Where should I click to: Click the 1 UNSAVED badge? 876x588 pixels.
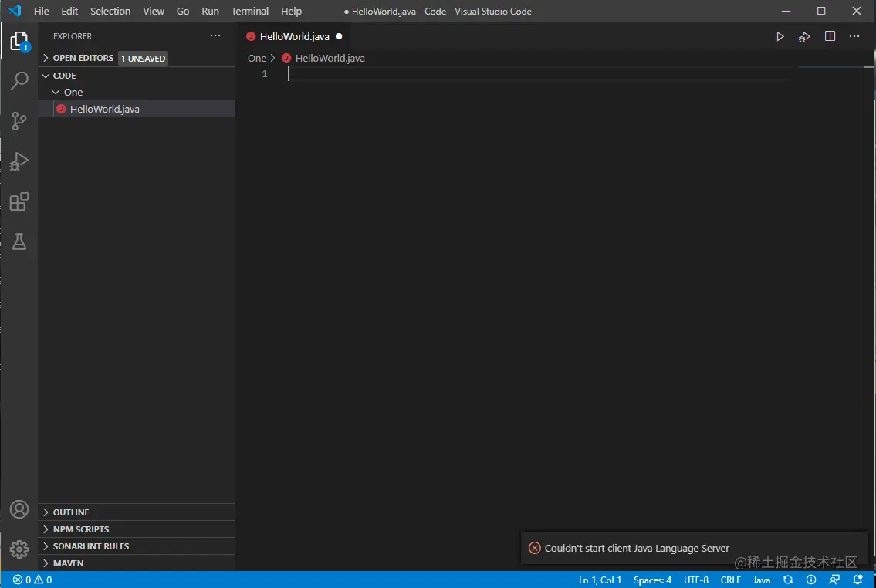pos(143,58)
